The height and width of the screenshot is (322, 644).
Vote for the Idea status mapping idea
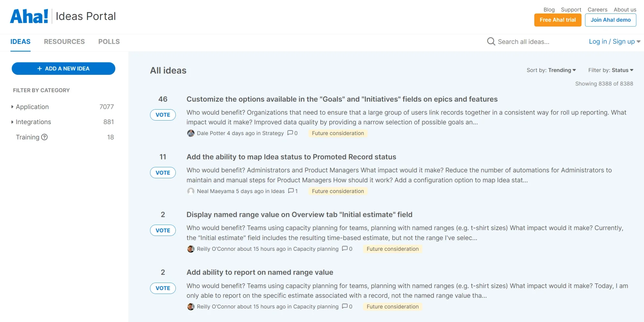[163, 172]
